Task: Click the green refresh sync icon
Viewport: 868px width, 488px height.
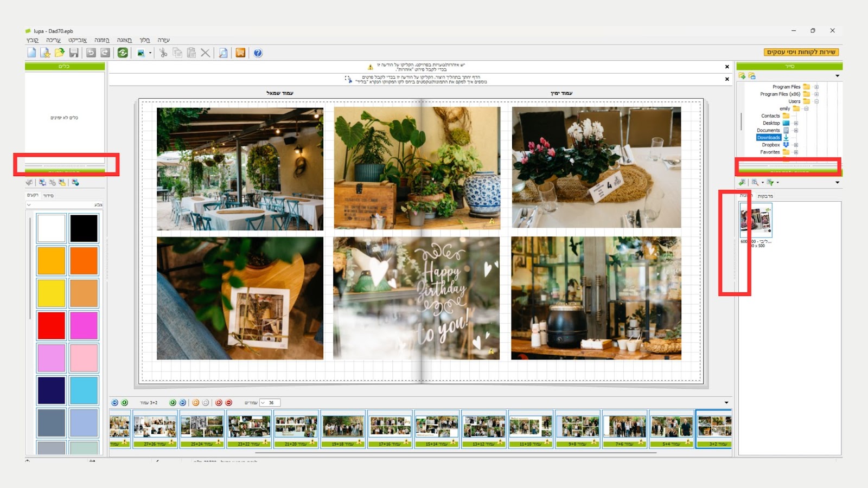Action: point(123,53)
